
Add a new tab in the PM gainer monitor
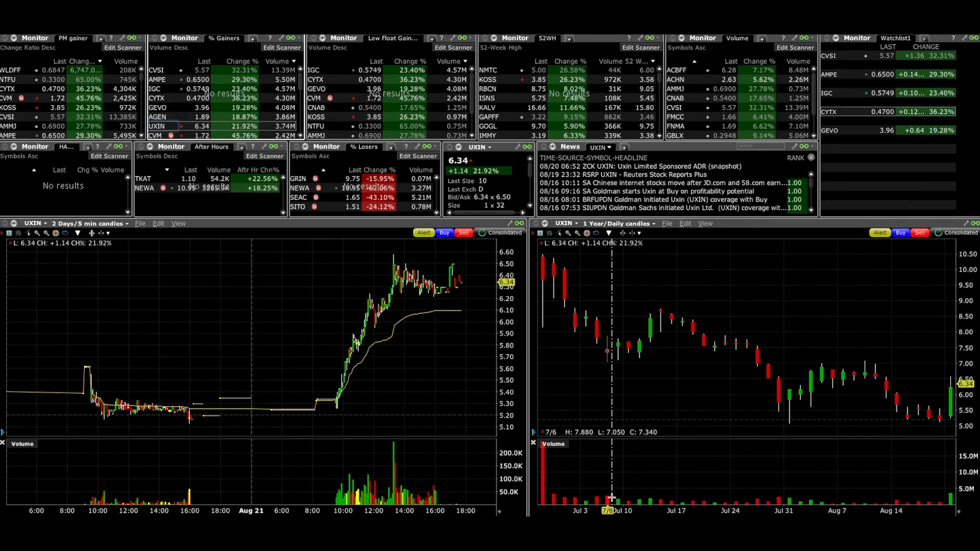100,39
